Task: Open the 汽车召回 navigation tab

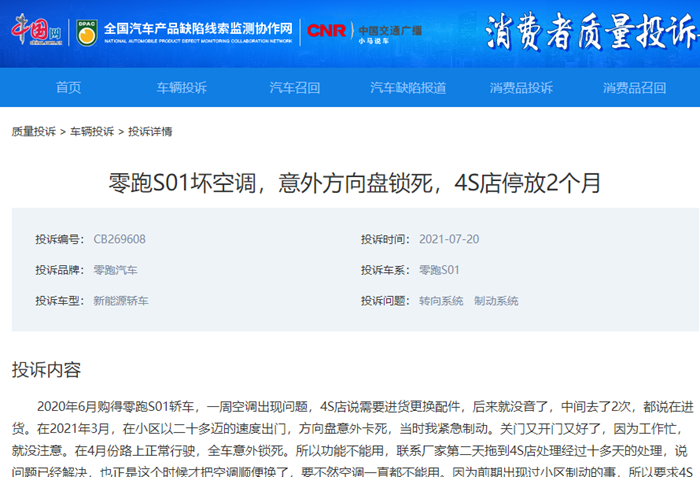Action: coord(295,88)
